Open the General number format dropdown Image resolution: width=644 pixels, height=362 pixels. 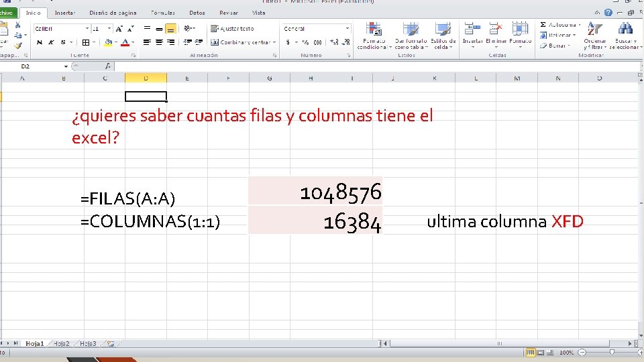click(x=347, y=29)
